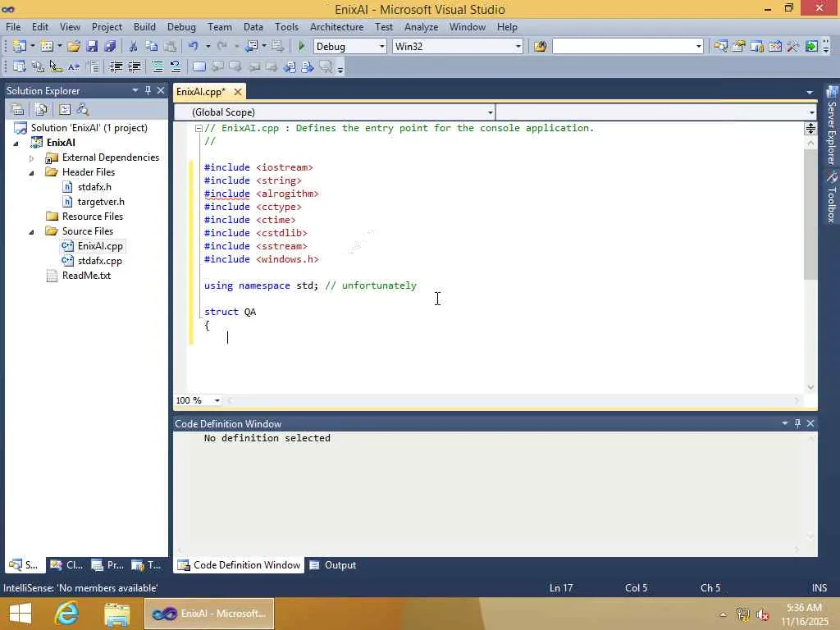840x630 pixels.
Task: Toggle auto-hide pin on Code Definition Window
Action: (797, 423)
